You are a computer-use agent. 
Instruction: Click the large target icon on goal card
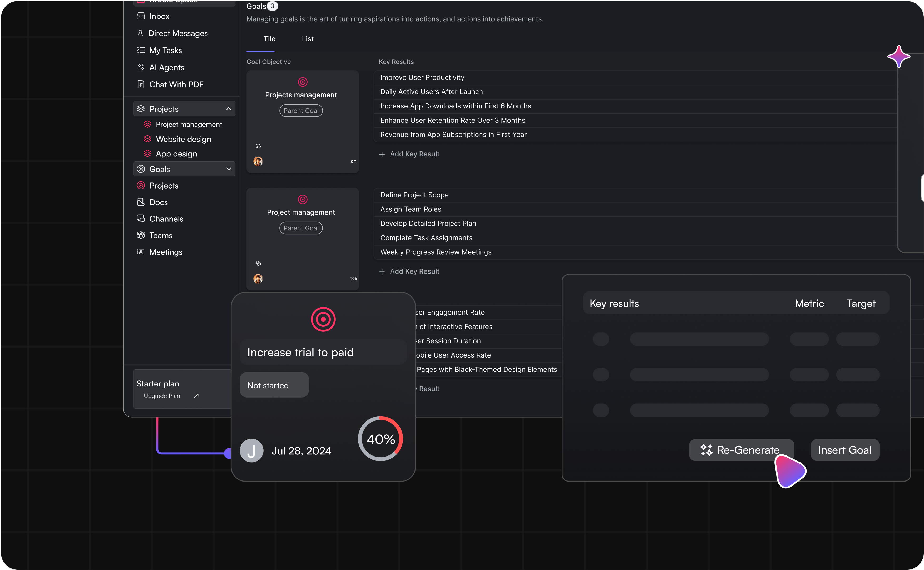323,319
